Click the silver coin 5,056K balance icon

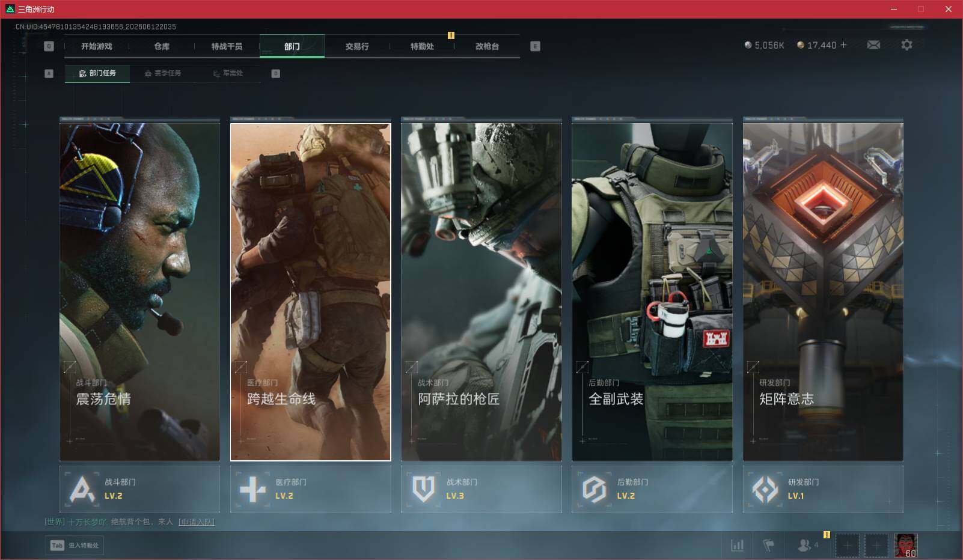[x=748, y=45]
